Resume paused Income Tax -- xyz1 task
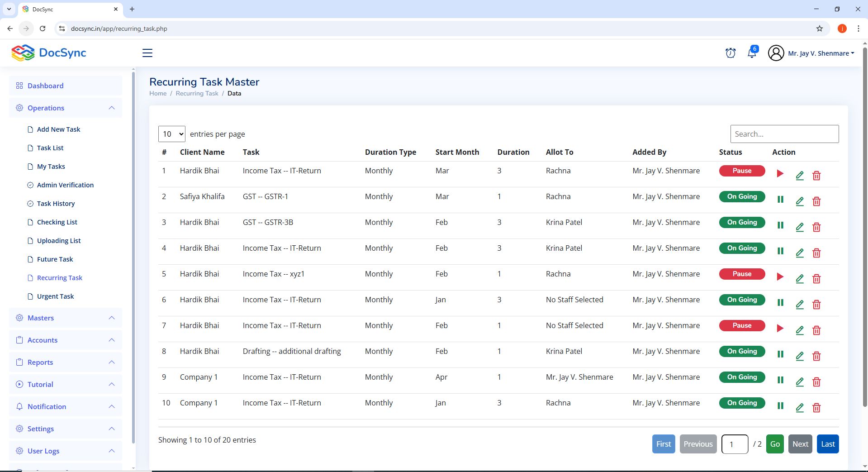Image resolution: width=868 pixels, height=472 pixels. 780,277
